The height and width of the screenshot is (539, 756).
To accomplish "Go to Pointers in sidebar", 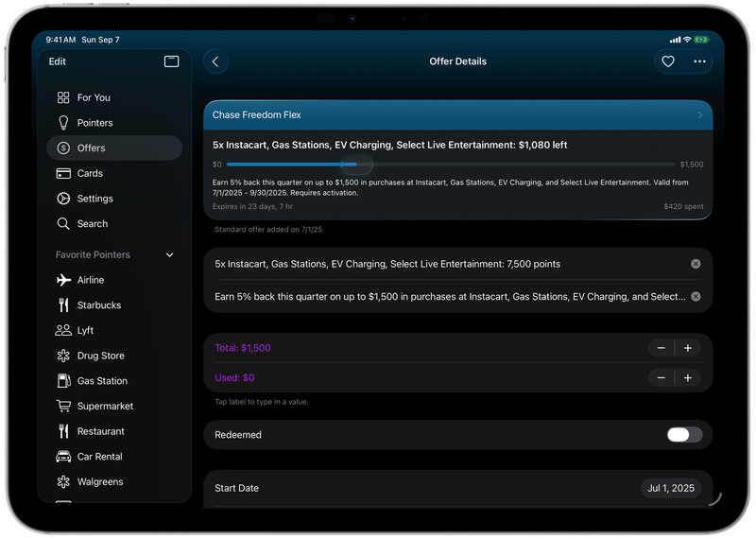I will 114,123.
